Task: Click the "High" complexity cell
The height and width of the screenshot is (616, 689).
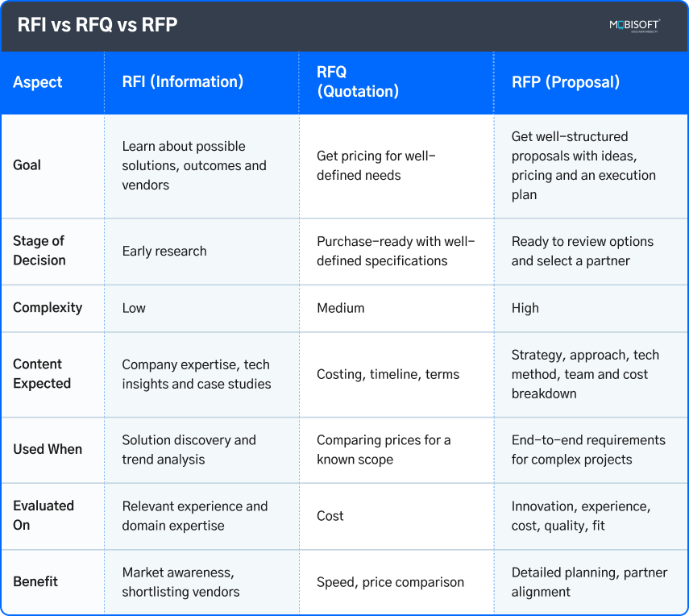Action: point(525,308)
